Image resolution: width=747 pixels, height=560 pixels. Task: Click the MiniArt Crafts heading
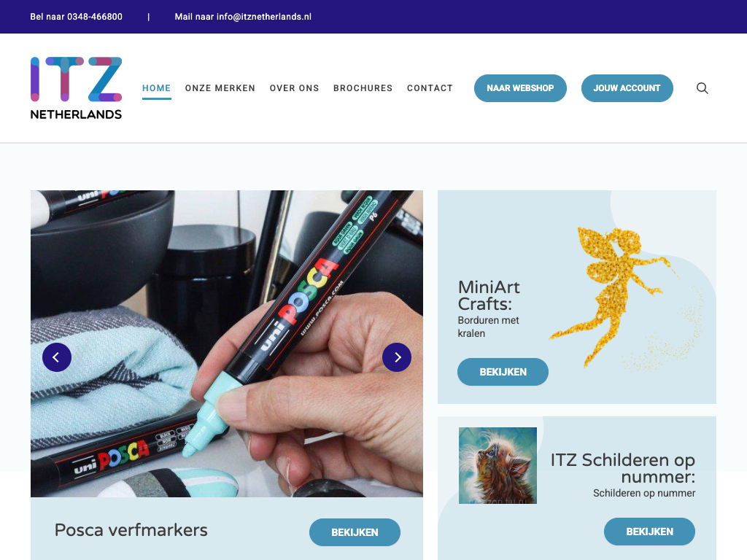pyautogui.click(x=489, y=295)
